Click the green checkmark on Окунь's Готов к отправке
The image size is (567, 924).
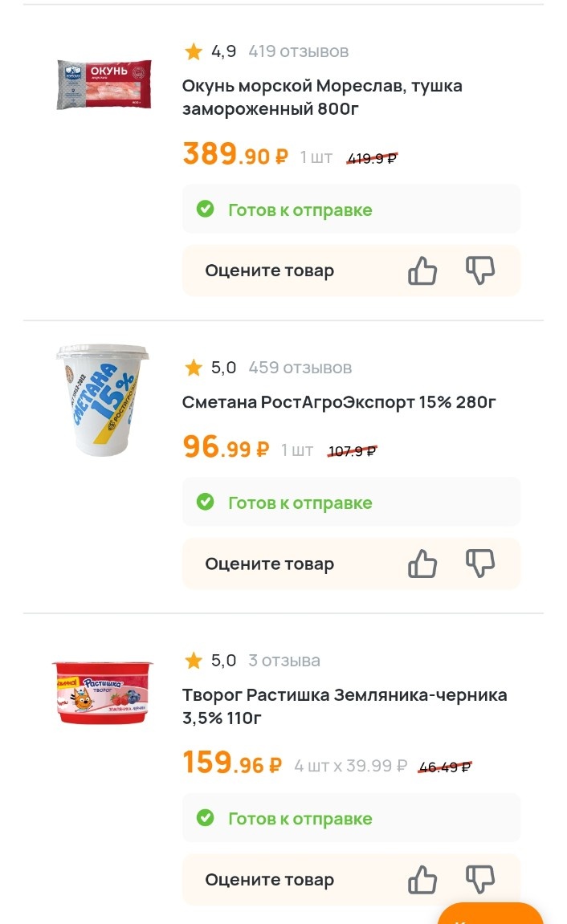coord(206,209)
